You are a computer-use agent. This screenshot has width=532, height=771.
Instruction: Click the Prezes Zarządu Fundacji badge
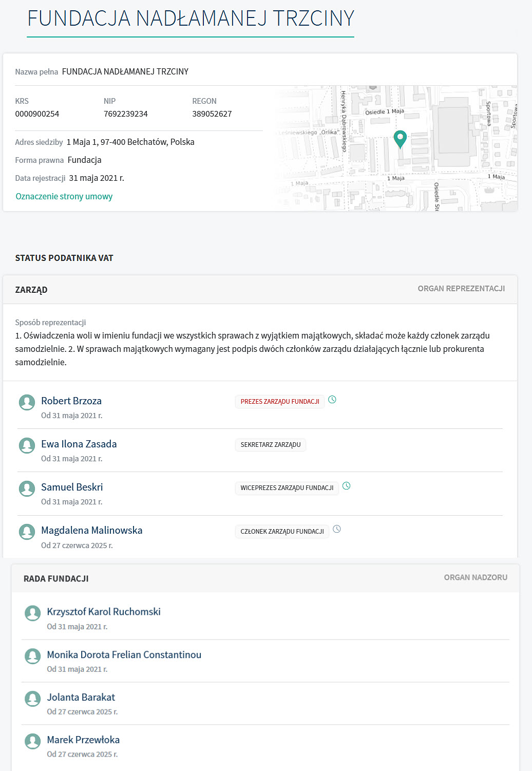point(280,402)
